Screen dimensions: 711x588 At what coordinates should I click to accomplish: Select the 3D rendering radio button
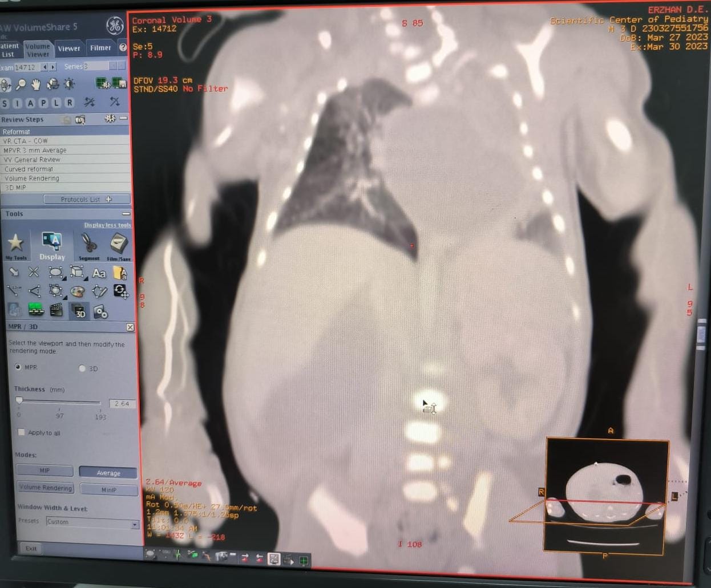[x=82, y=368]
